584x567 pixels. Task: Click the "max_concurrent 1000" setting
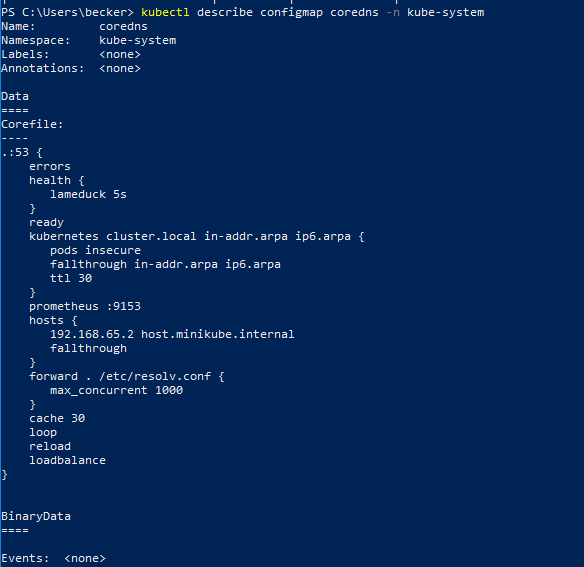coord(116,390)
